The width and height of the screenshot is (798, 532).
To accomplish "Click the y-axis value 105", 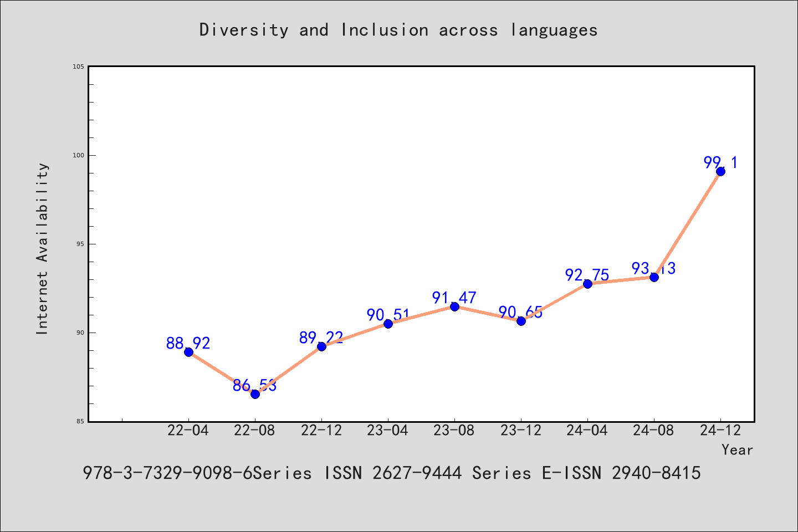I will (79, 66).
